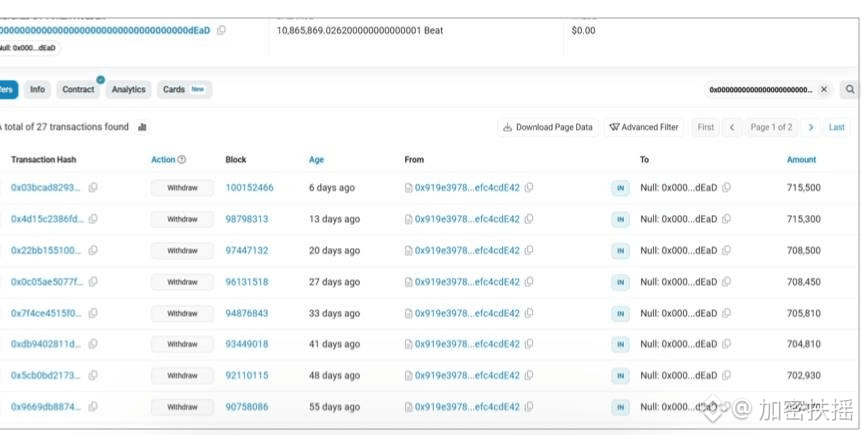
Task: Open the Info tab
Action: 37,90
